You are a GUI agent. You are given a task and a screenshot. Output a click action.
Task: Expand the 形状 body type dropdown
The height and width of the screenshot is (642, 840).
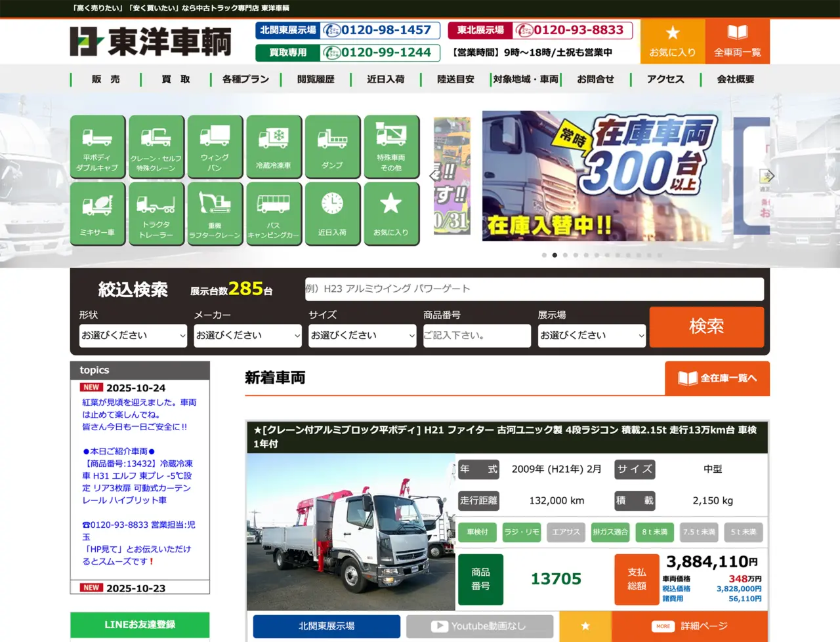pyautogui.click(x=133, y=336)
